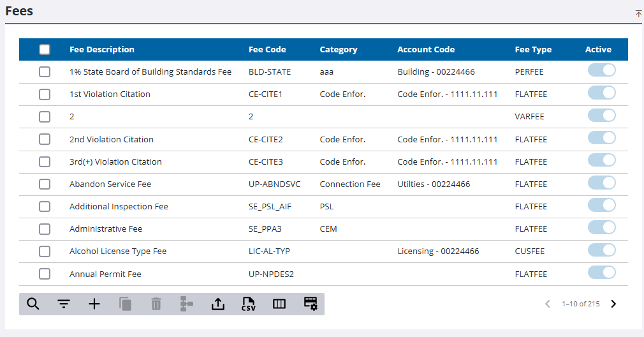Add a new fee with plus icon
The image size is (644, 337).
(94, 304)
